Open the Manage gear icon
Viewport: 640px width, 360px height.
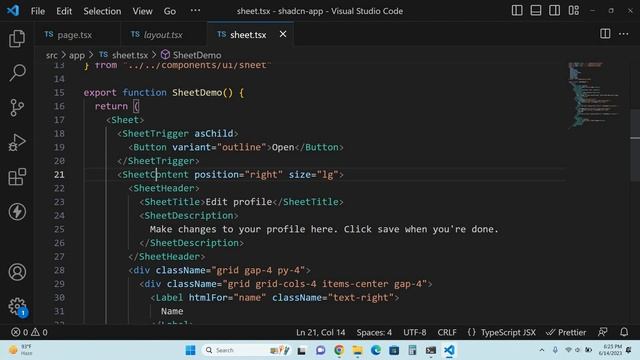point(17,306)
